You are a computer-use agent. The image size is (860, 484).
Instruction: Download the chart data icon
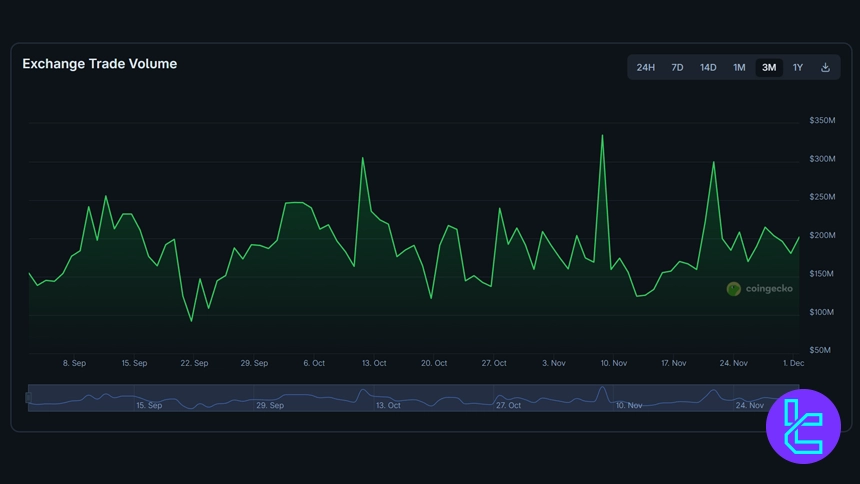(x=825, y=67)
